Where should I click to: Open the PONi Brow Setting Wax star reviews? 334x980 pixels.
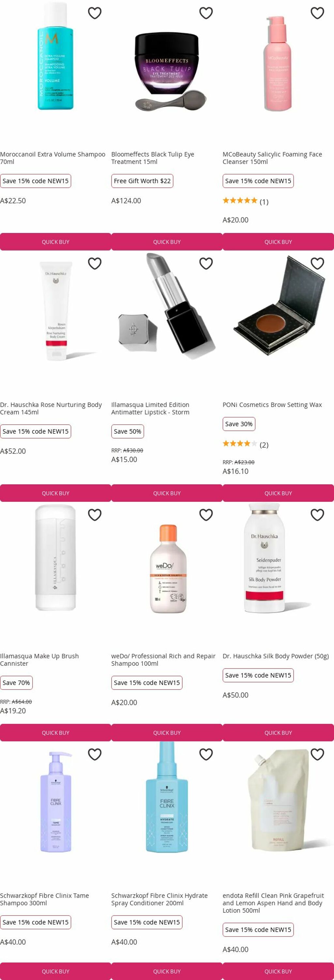tap(246, 444)
